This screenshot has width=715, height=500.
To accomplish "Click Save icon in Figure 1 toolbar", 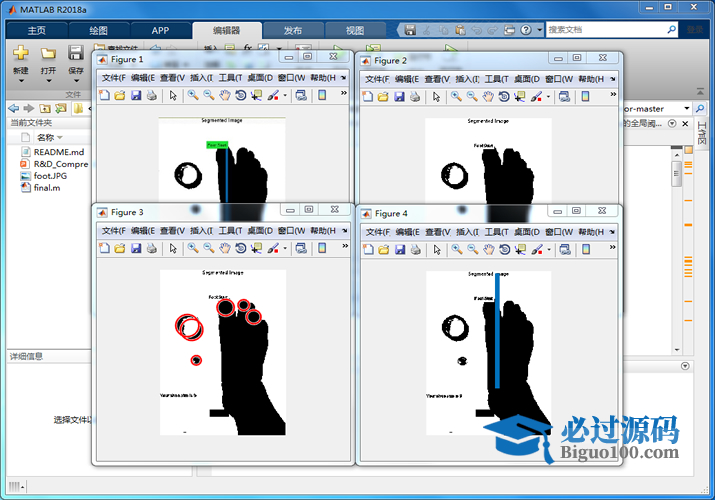I will tap(136, 95).
